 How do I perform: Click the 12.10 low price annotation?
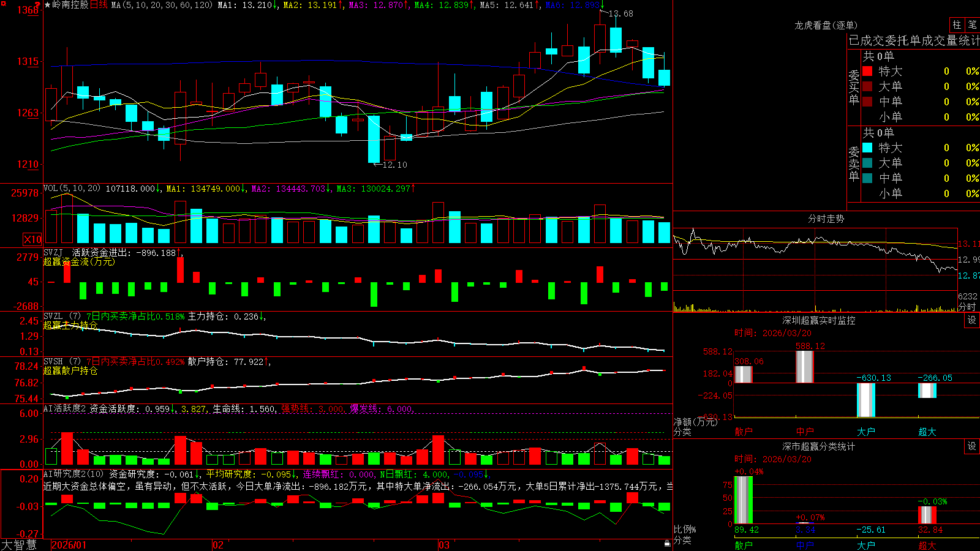tap(394, 165)
